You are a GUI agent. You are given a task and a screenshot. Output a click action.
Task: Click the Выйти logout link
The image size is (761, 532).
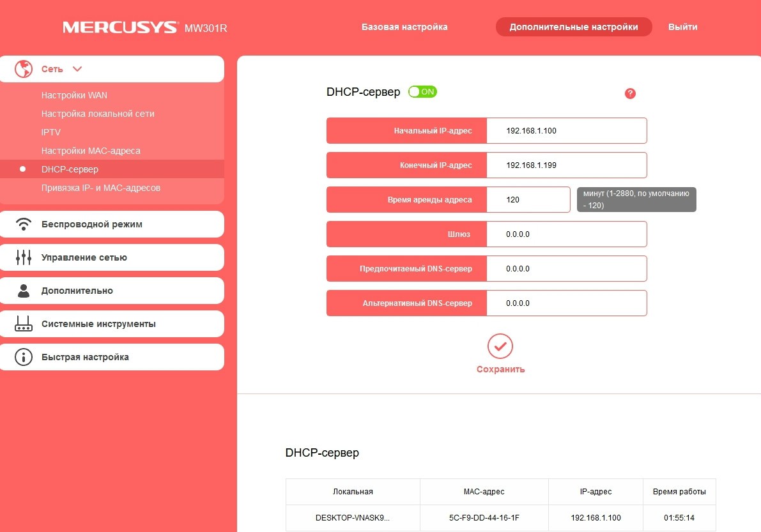click(682, 27)
